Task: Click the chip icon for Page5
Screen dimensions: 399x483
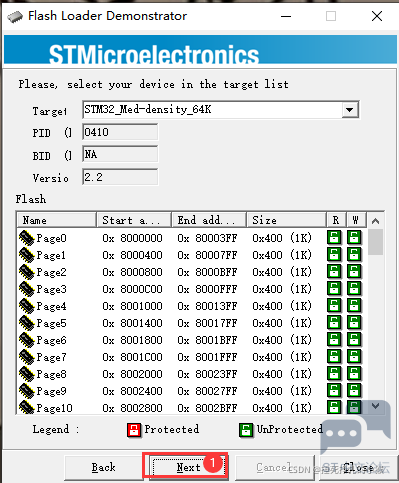Action: click(26, 323)
